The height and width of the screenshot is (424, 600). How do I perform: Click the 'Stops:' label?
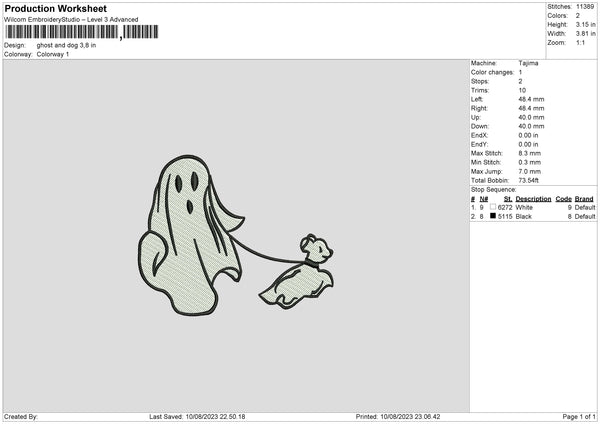click(480, 81)
